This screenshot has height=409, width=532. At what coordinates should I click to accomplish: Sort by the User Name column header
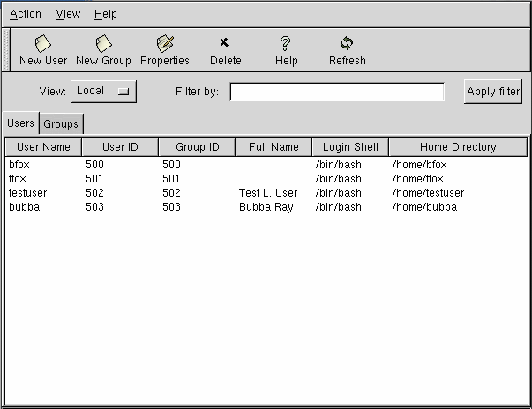pos(43,147)
